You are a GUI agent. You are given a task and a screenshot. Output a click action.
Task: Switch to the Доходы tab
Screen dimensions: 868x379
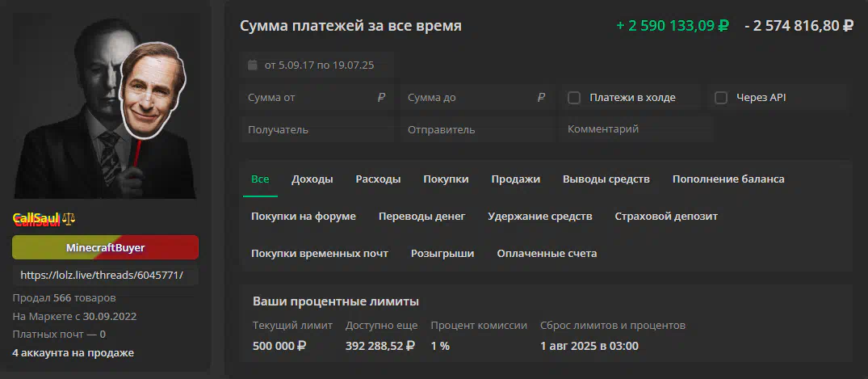pos(312,179)
